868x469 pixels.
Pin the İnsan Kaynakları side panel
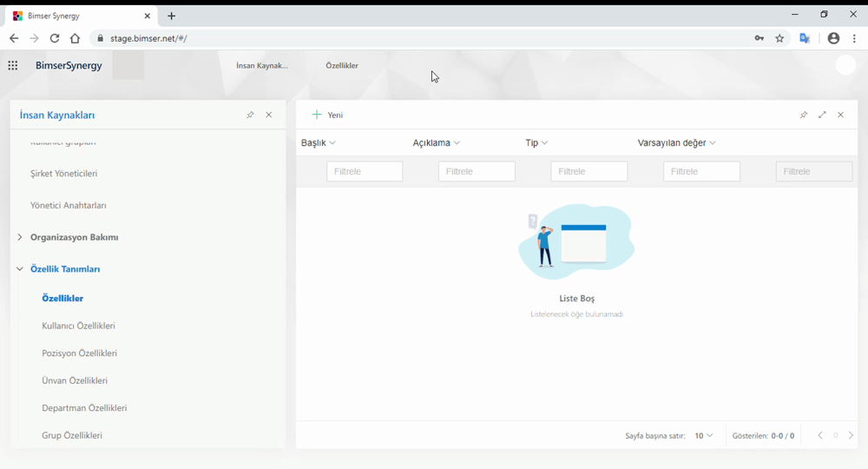pos(250,115)
